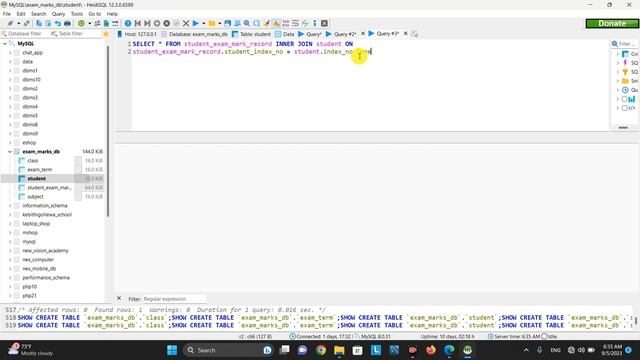Select the exam_term table in tree
Image resolution: width=640 pixels, height=360 pixels.
pyautogui.click(x=40, y=169)
